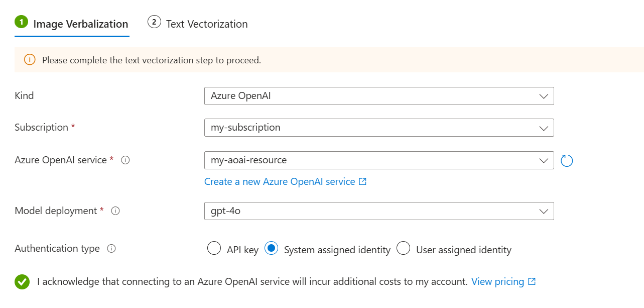Expand the Subscription dropdown
Viewport: 644px width, 308px height.
coord(379,128)
